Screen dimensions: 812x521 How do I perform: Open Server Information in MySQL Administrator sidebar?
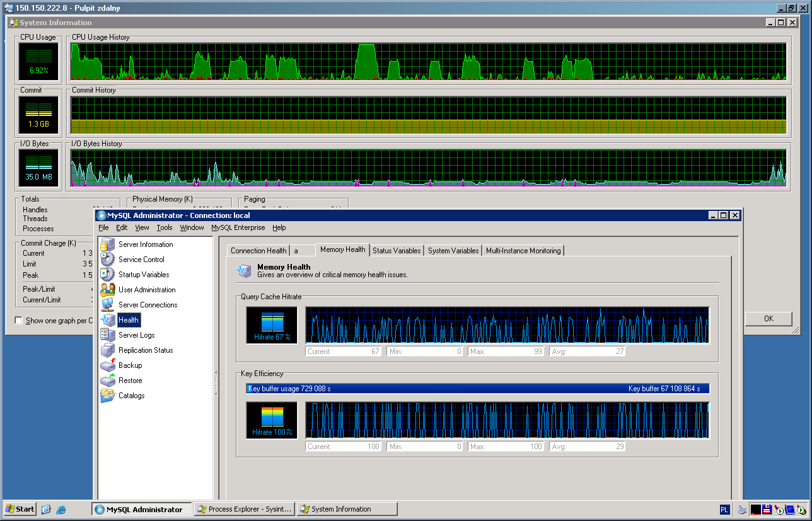point(108,244)
